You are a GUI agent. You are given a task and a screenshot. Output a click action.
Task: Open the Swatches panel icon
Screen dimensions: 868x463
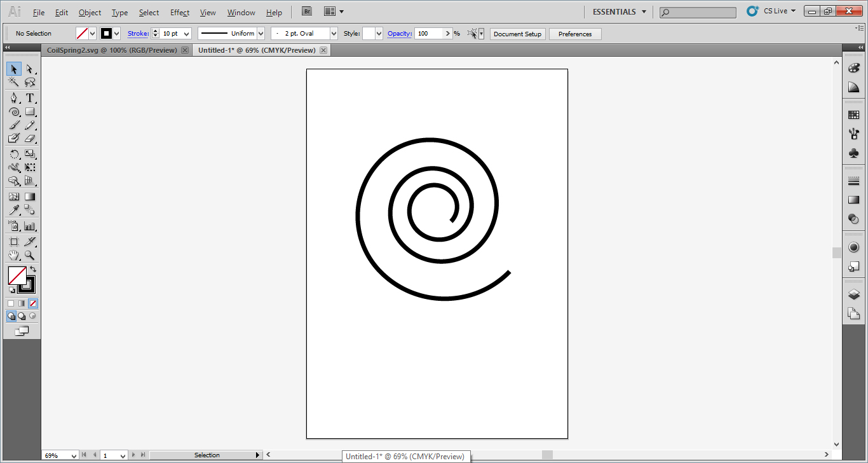(x=854, y=115)
